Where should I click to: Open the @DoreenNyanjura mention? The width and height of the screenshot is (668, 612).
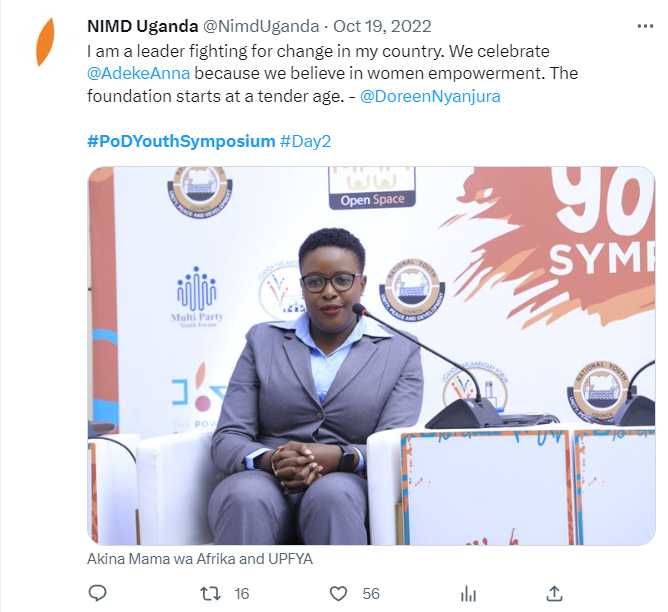point(430,96)
